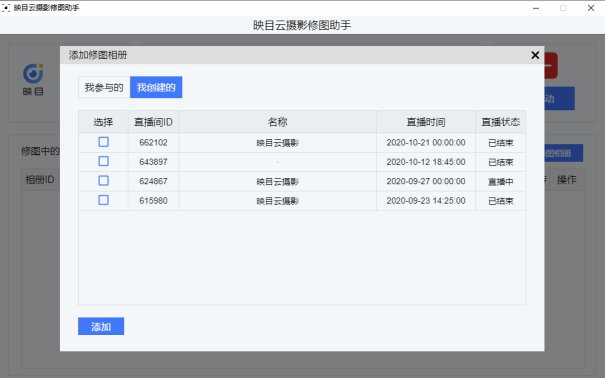Click the date 2020-10-12 18:45:00
The width and height of the screenshot is (605, 378).
point(426,162)
